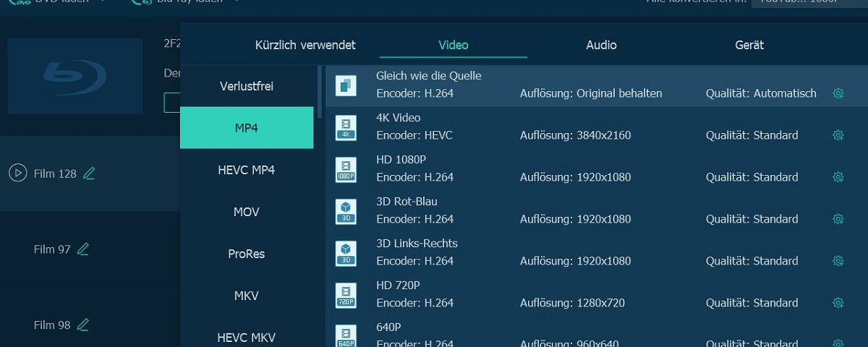
Task: Switch to the Audio tab
Action: tap(601, 45)
